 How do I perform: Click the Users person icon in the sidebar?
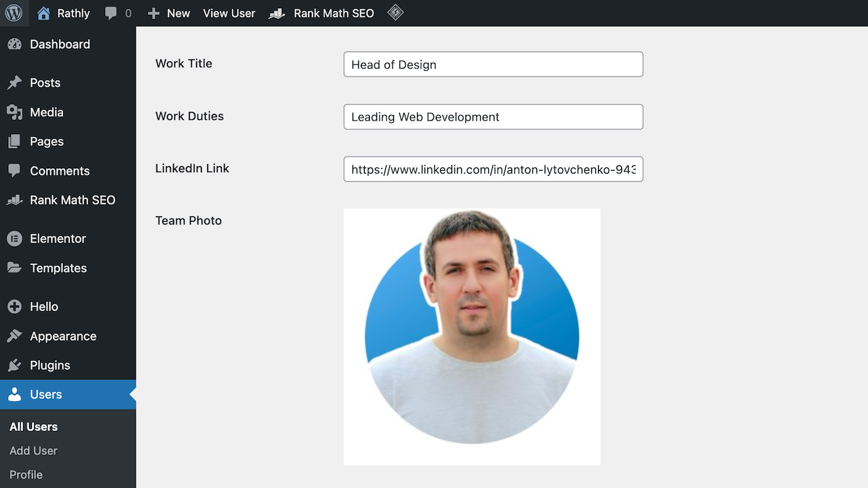(x=15, y=394)
